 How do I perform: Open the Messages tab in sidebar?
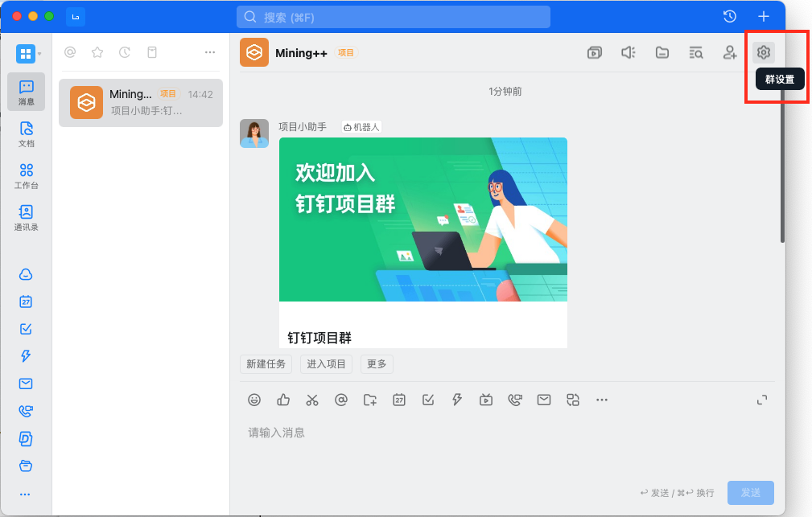(26, 92)
